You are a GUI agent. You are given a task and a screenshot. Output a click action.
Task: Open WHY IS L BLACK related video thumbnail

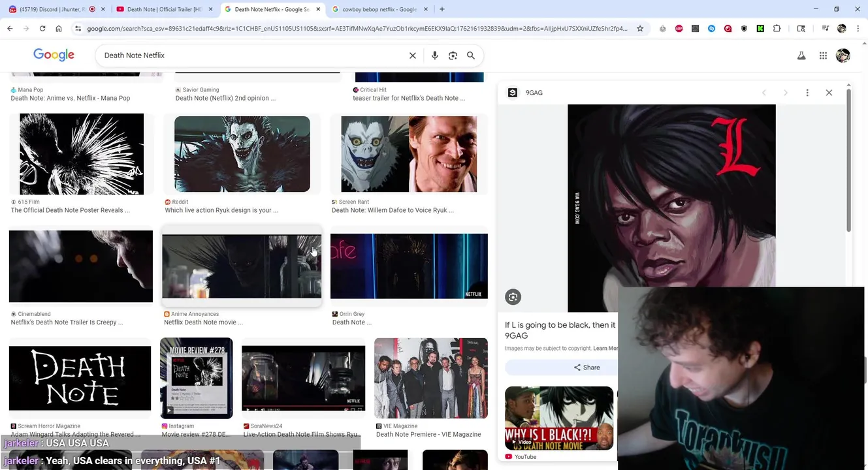[x=559, y=418]
